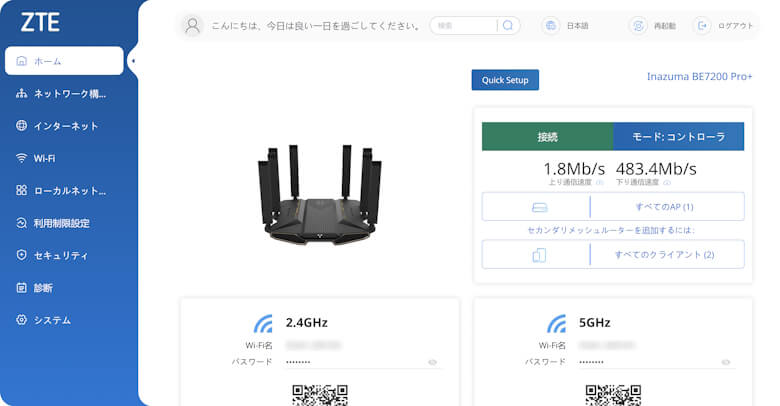Click the client devices icon
This screenshot has height=406, width=780.
(x=540, y=255)
